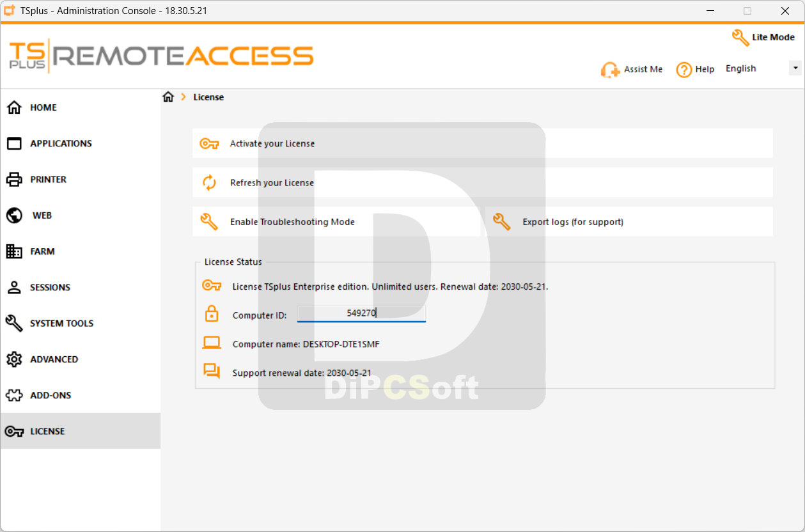Open Assist Me headset icon

[x=610, y=70]
